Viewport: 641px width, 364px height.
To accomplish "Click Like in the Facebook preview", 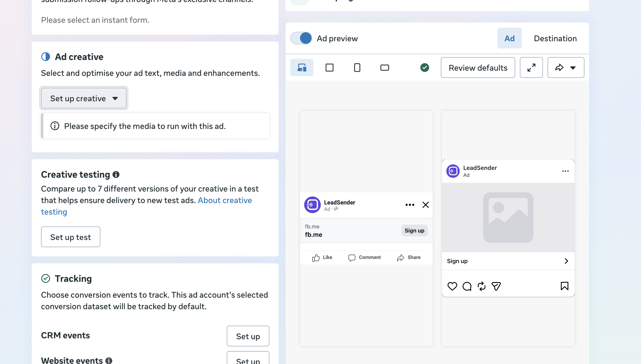I will [322, 257].
